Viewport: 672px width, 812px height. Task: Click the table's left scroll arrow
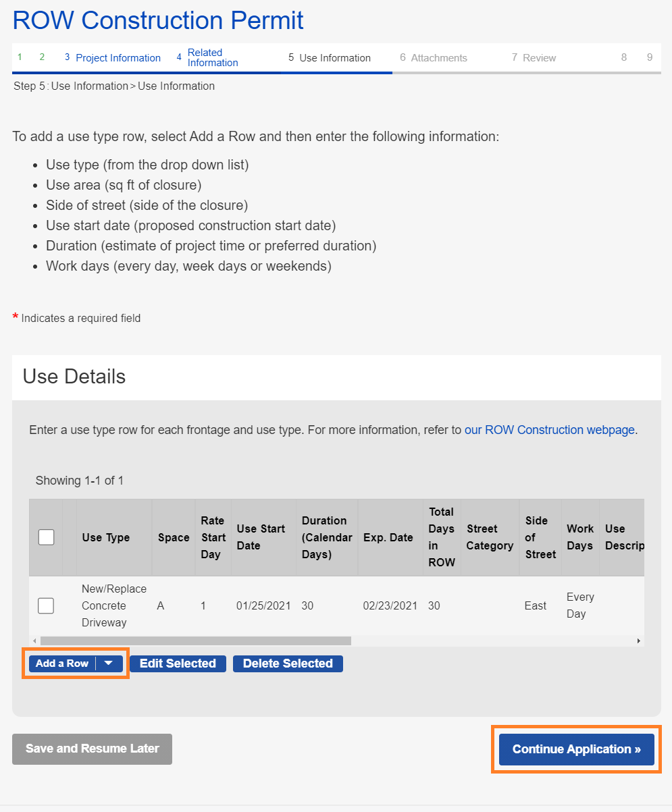pyautogui.click(x=34, y=641)
